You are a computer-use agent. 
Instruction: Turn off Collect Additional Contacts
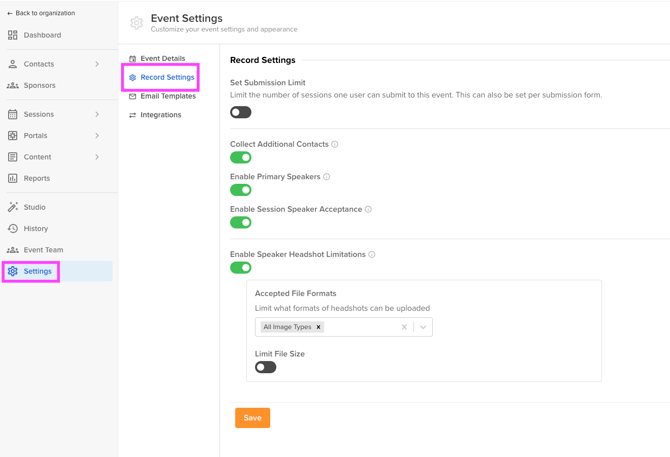click(x=241, y=158)
